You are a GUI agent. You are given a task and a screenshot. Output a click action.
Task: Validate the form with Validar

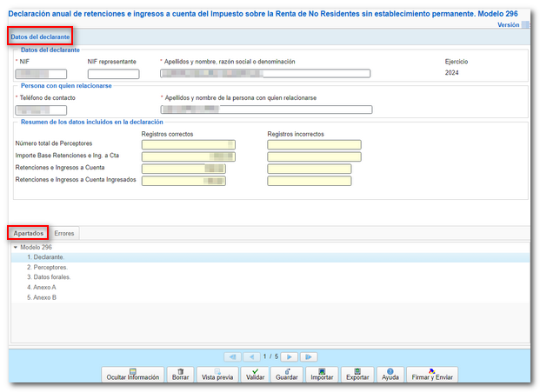[255, 375]
